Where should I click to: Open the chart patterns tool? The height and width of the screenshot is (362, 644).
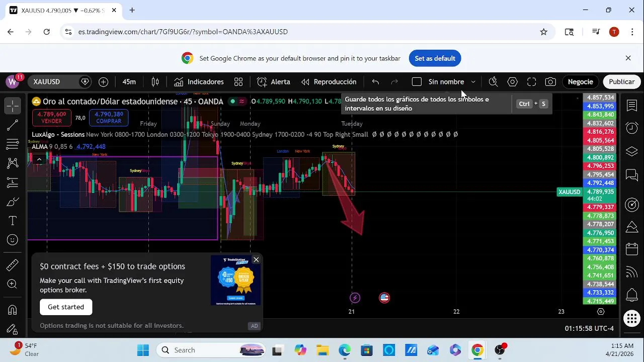pos(13,163)
